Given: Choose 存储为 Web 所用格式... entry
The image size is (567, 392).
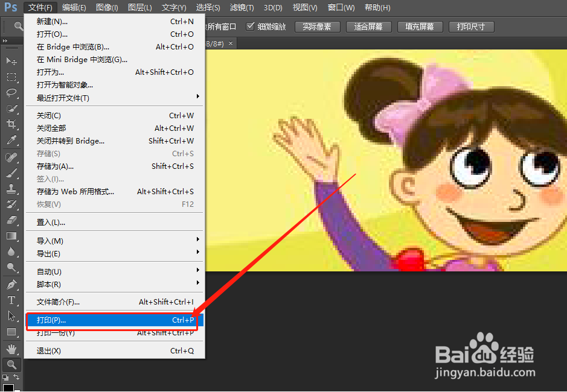Looking at the screenshot, I should pyautogui.click(x=114, y=192).
